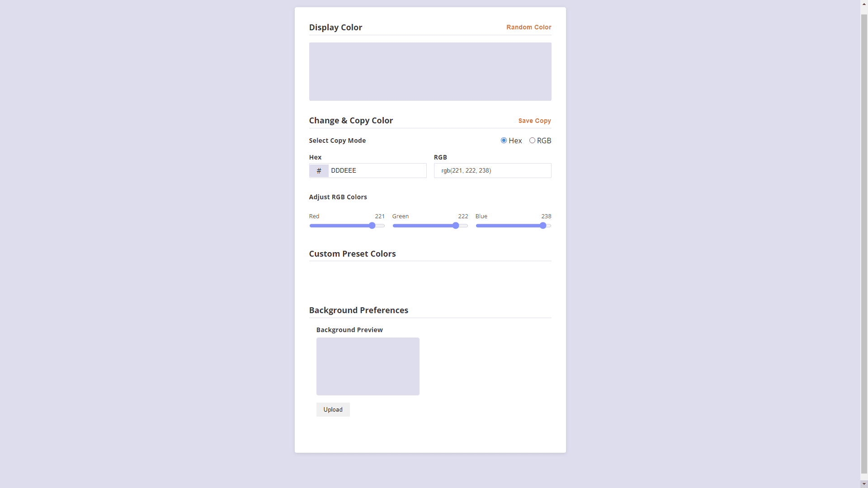Click the RGB value input field

click(492, 171)
